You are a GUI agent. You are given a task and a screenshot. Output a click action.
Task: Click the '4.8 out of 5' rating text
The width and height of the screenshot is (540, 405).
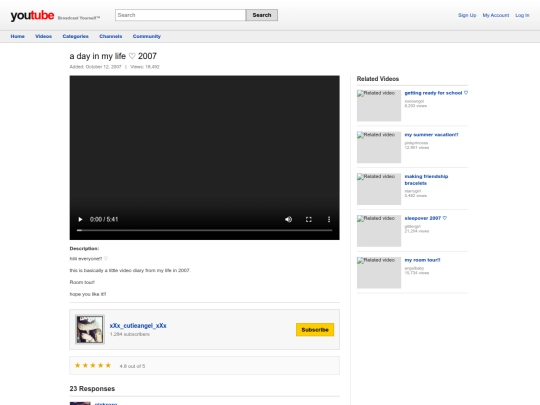132,366
